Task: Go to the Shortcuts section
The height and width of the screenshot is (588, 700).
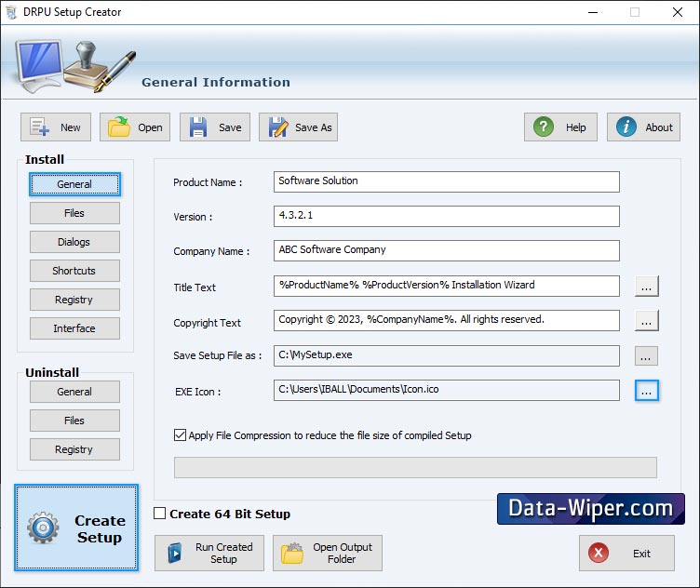Action: pyautogui.click(x=74, y=271)
